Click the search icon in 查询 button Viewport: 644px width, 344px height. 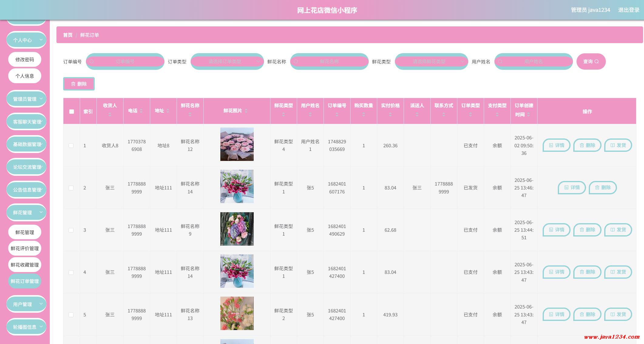click(596, 61)
